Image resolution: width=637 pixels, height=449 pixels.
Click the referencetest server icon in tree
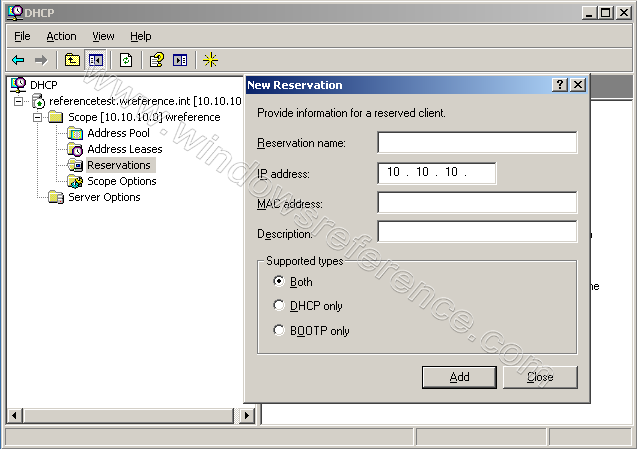(38, 101)
